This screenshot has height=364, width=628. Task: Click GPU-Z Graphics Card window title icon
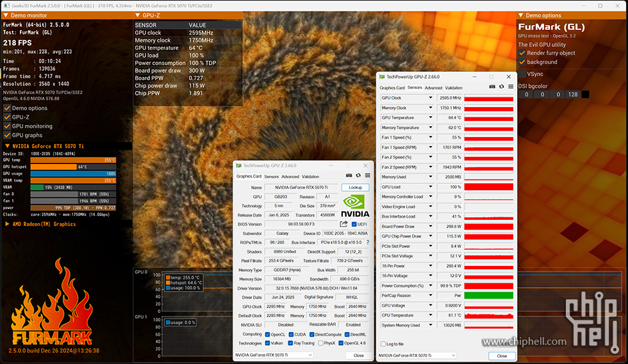238,165
